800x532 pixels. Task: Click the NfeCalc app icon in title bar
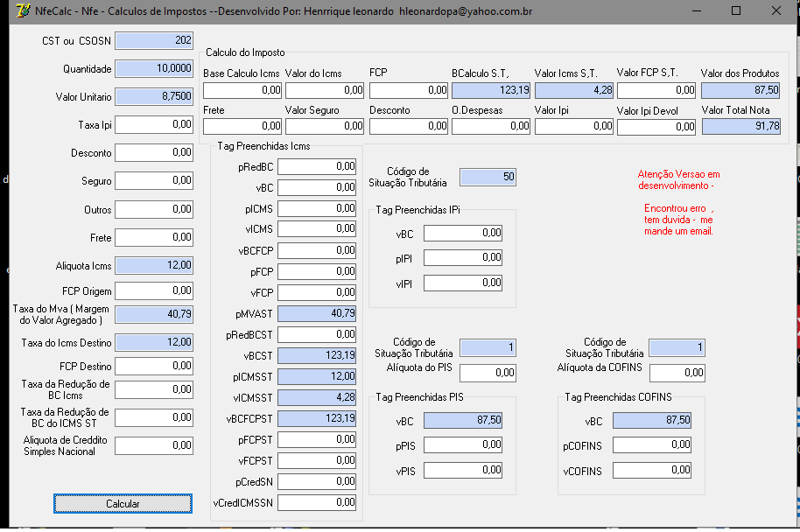click(23, 10)
